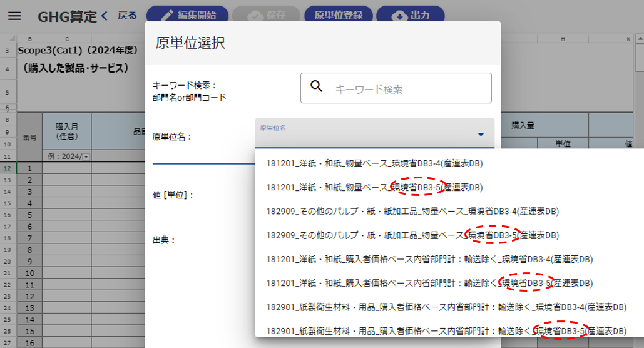Viewport: 644px width, 348px height.
Task: Pick 181201 洋紙・和紙 購入者価格ベース DB3-5
Action: click(429, 283)
